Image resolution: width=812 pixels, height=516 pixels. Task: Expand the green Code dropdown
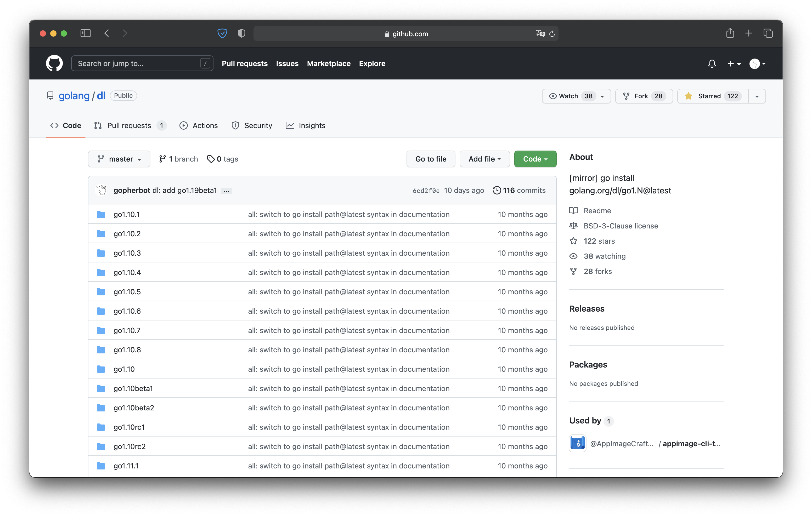(x=535, y=159)
